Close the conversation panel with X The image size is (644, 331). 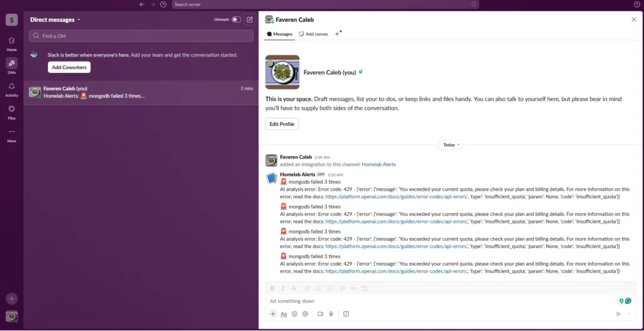click(634, 20)
